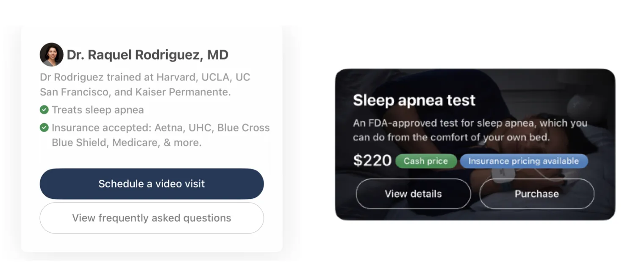The width and height of the screenshot is (644, 267).
Task: Expand details for the sleep apnea test
Action: 413,194
